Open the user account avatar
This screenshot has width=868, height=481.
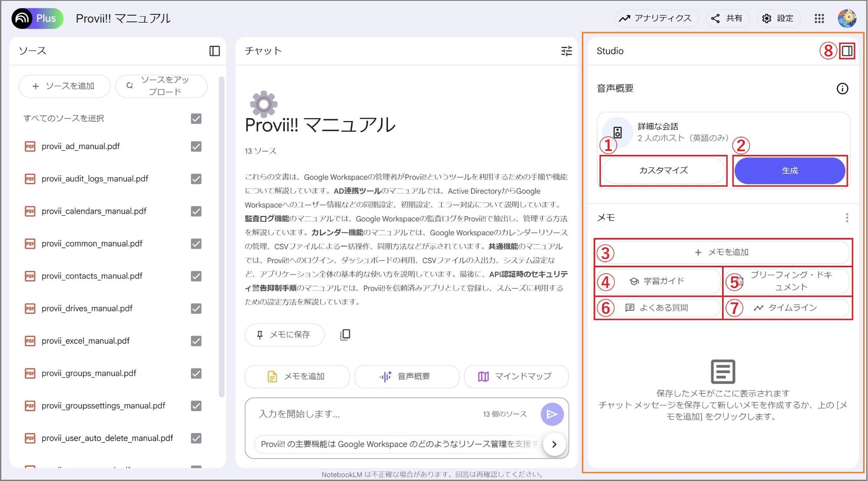pos(847,18)
